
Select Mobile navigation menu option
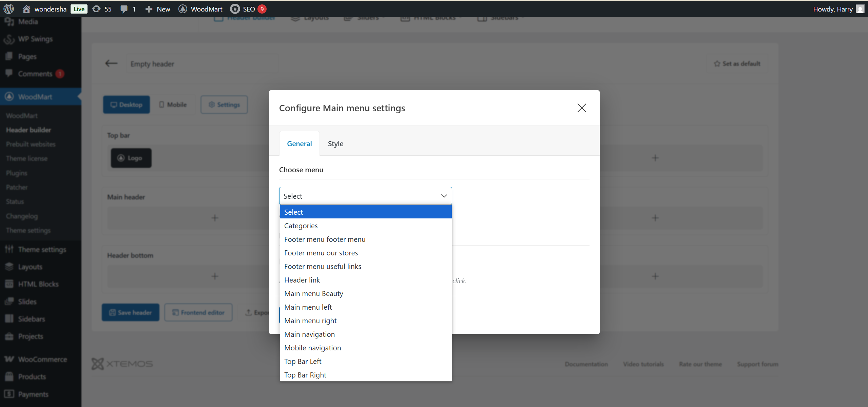click(312, 348)
